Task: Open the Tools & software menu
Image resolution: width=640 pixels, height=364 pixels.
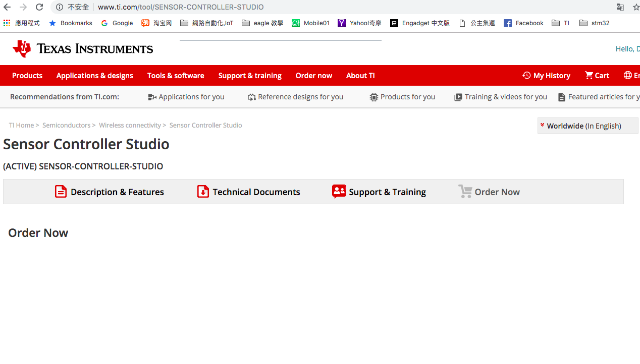Action: point(176,76)
